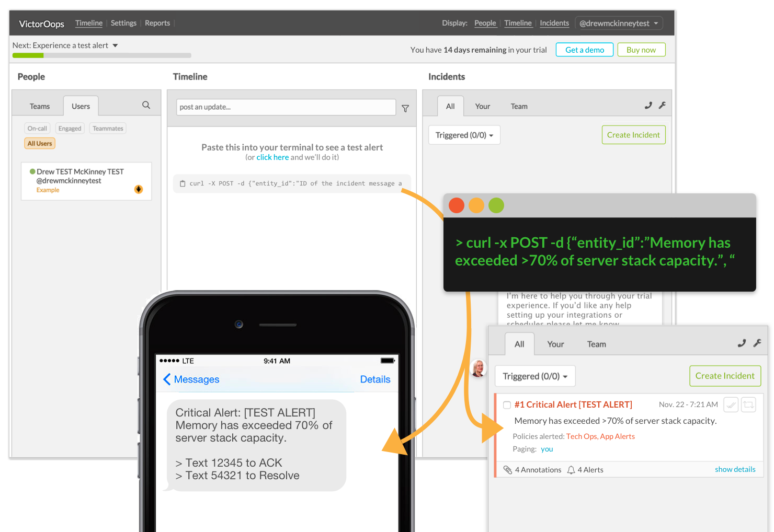Toggle the Teammates filter chip
774x532 pixels.
pyautogui.click(x=108, y=129)
